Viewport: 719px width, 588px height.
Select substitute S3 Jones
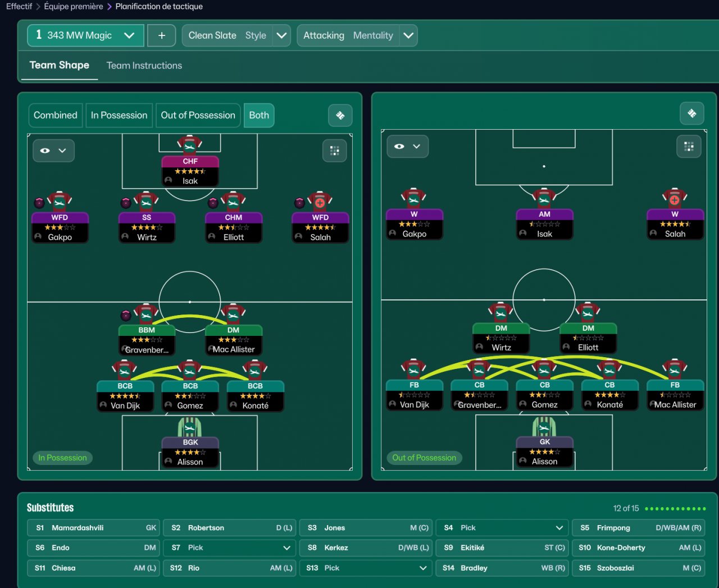pos(366,528)
